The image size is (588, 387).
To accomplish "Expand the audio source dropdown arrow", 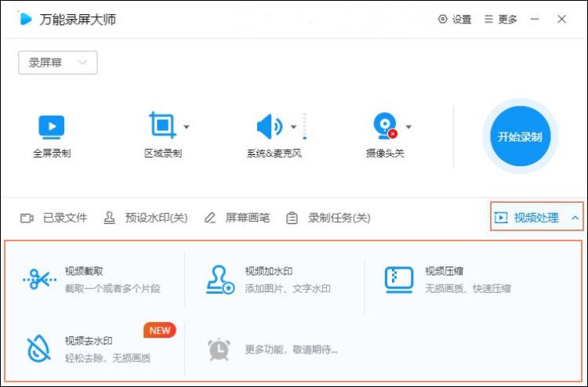I will pos(294,127).
